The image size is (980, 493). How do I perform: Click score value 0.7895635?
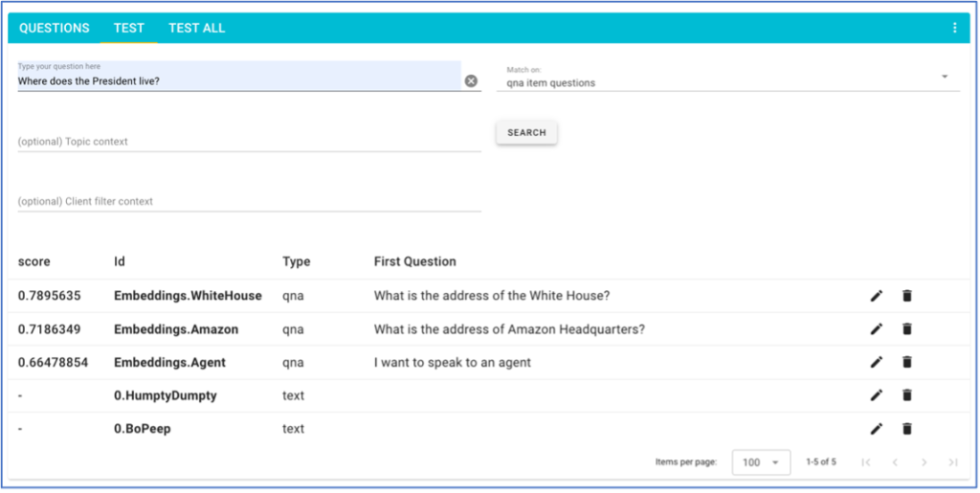point(49,296)
